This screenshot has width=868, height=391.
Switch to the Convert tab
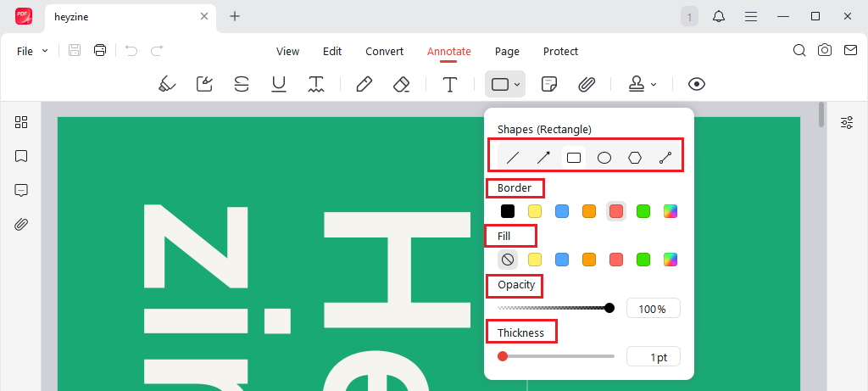coord(384,52)
